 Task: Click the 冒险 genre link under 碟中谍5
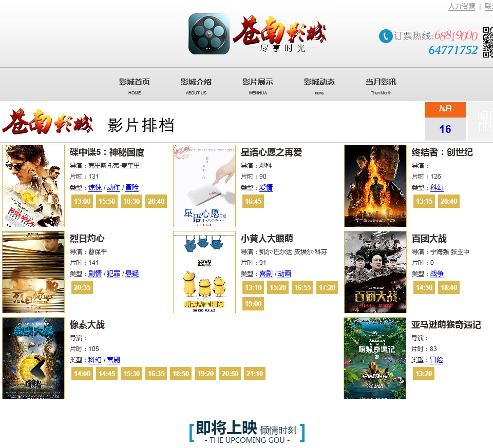click(x=132, y=187)
